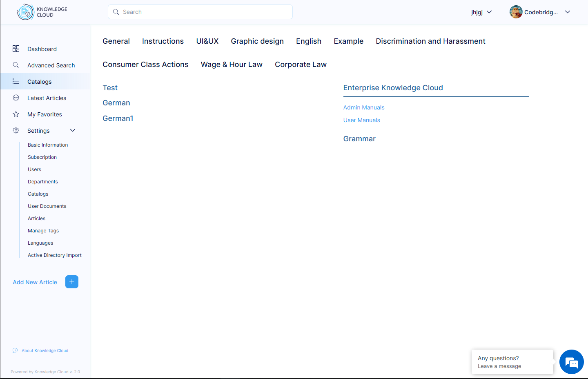Viewport: 588px width, 379px height.
Task: Open Advanced Search magnifier icon
Action: coord(16,65)
